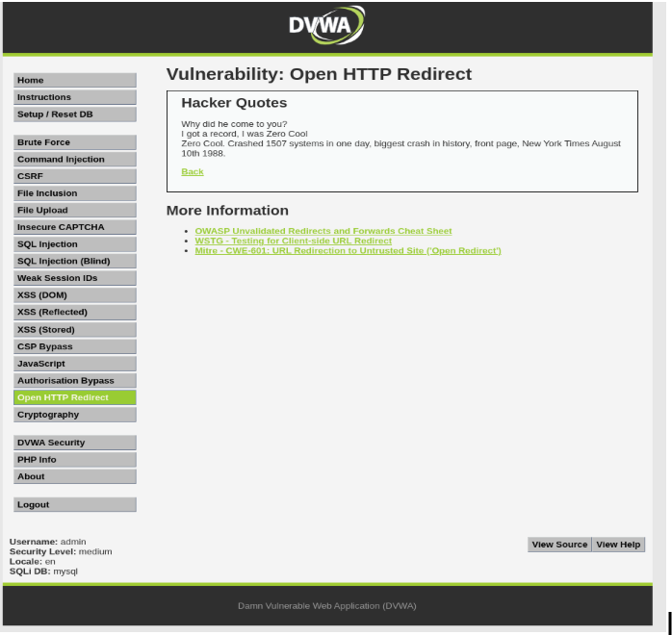Open Command Injection vulnerability page
This screenshot has width=672, height=635.
tap(74, 160)
